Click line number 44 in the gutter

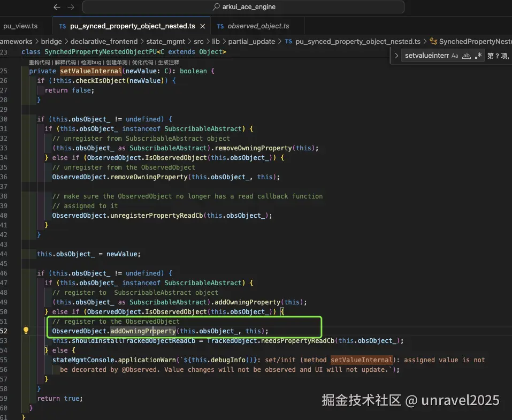(x=4, y=254)
